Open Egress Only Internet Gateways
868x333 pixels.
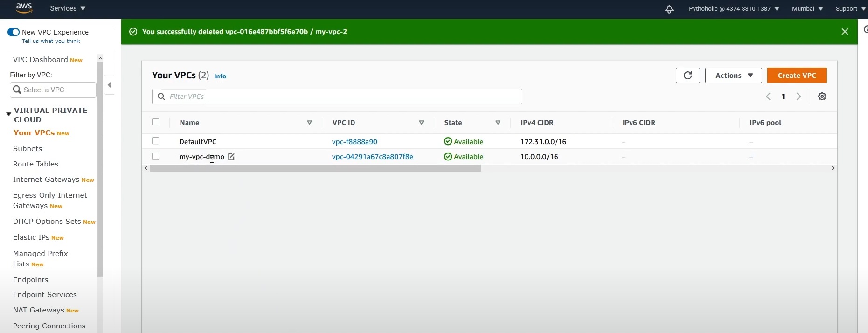point(50,201)
